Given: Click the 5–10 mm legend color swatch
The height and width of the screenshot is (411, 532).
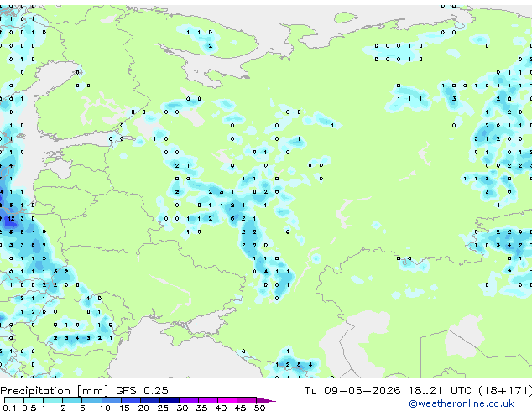Looking at the screenshot, I should click(91, 400).
